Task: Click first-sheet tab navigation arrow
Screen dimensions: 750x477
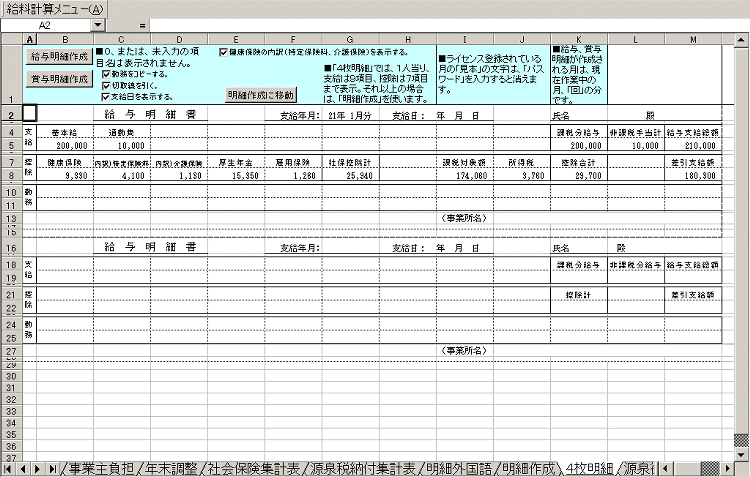Action: [9, 468]
